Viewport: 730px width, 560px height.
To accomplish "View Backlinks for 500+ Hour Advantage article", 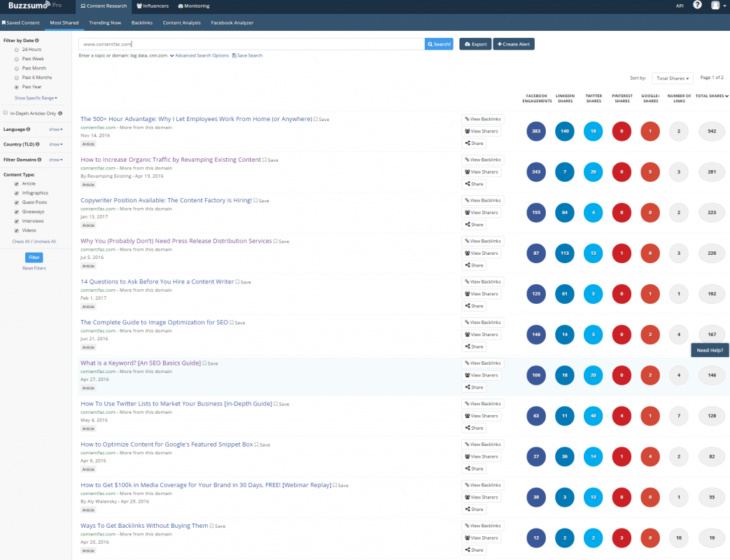I will click(483, 119).
